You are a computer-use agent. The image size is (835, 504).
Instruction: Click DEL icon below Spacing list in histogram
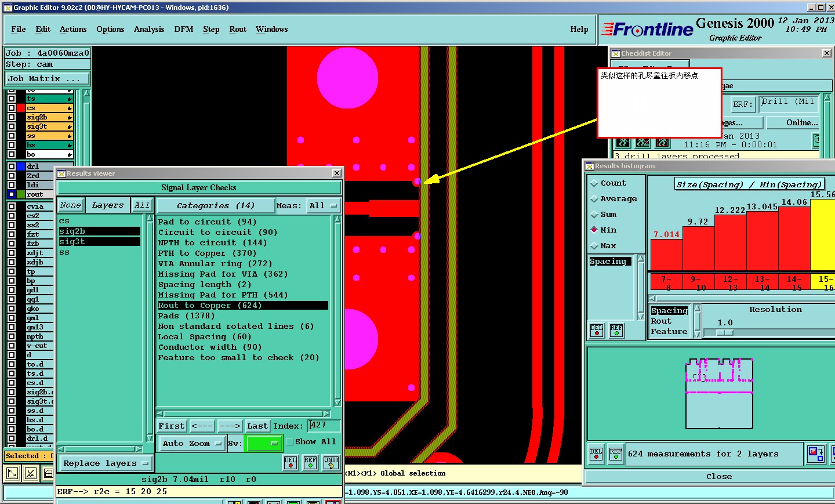pyautogui.click(x=597, y=331)
